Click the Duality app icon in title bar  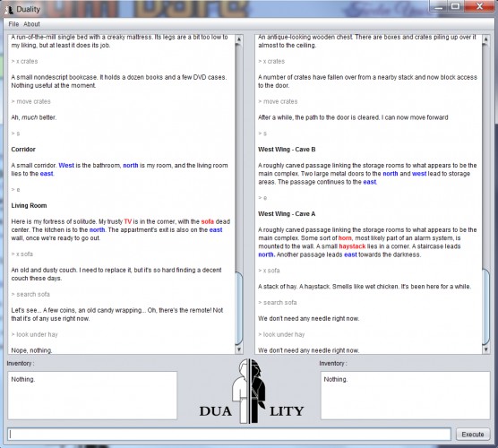[9, 10]
